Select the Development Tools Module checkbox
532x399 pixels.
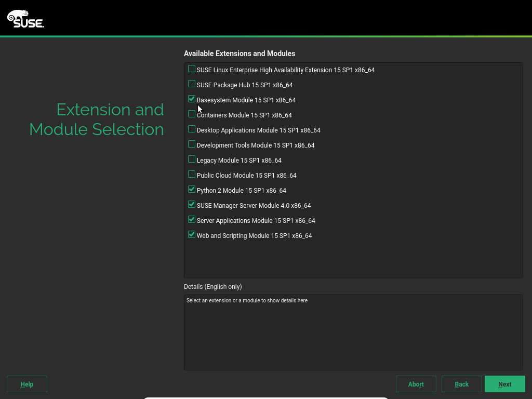pyautogui.click(x=192, y=144)
